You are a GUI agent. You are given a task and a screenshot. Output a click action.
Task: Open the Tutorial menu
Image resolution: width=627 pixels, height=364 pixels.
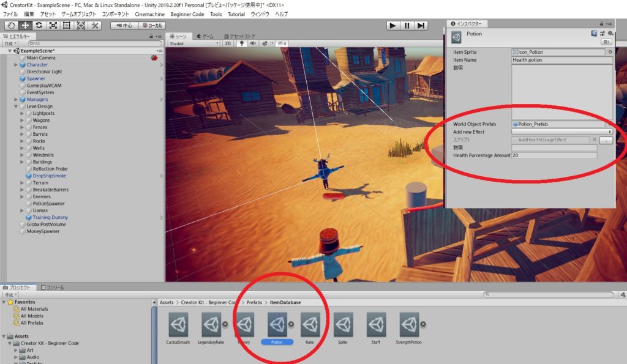[x=236, y=14]
